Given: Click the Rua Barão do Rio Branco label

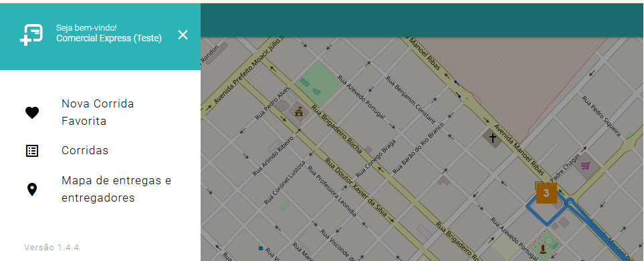Looking at the screenshot, I should click(418, 148).
